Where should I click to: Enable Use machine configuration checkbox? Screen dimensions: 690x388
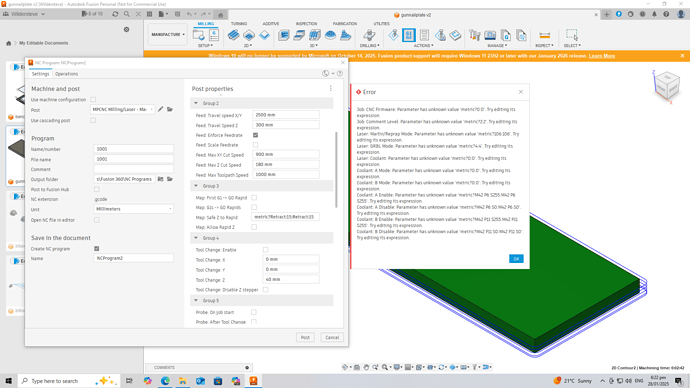click(x=93, y=100)
